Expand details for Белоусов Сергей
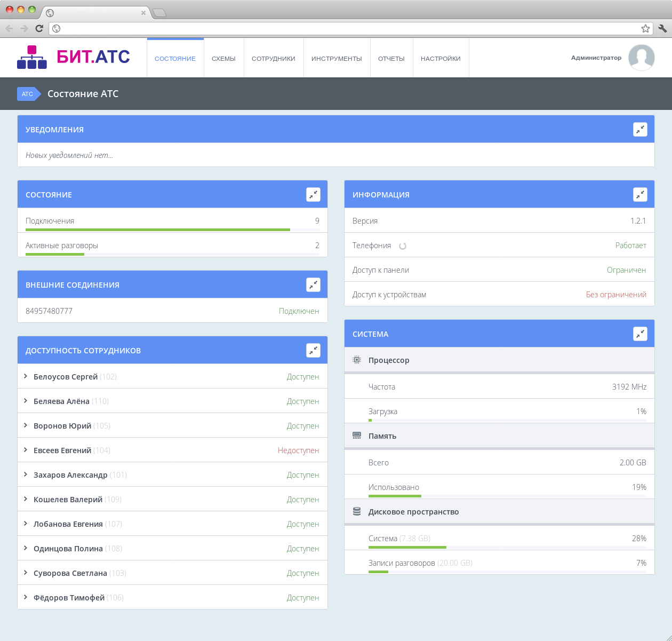The height and width of the screenshot is (641, 672). pyautogui.click(x=26, y=376)
